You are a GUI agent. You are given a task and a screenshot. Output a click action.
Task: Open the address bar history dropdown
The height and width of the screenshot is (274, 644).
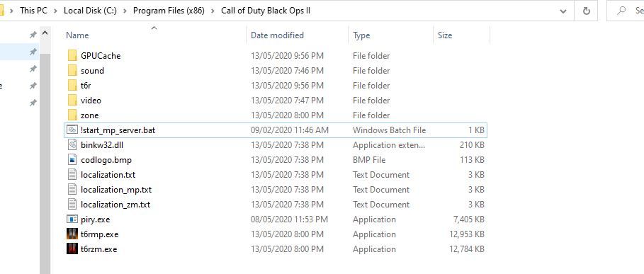pyautogui.click(x=563, y=11)
